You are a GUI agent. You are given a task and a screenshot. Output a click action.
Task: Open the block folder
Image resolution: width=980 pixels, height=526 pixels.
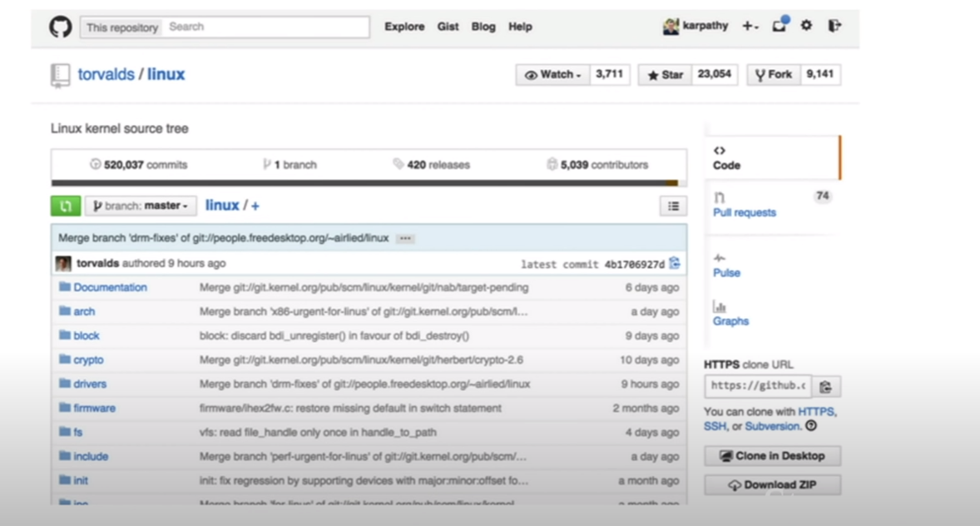87,336
